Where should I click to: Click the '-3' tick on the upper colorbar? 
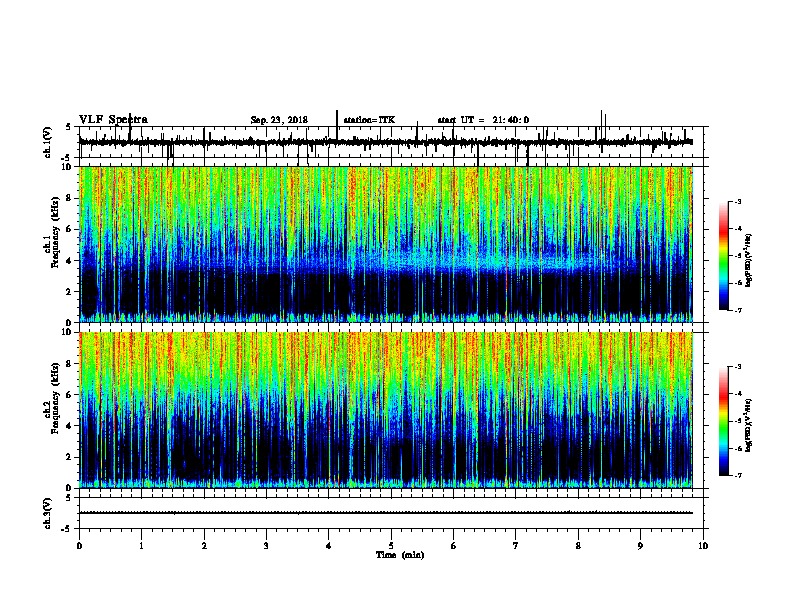(x=737, y=201)
